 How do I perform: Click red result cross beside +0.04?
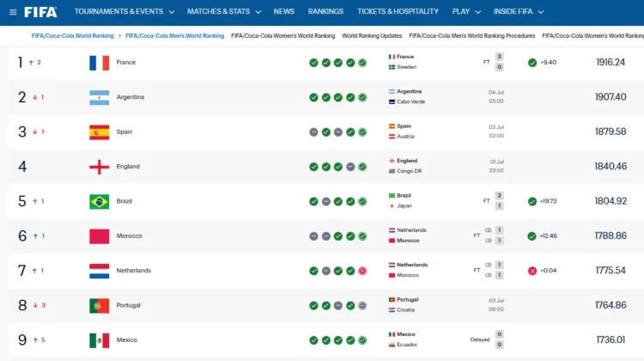pos(532,271)
